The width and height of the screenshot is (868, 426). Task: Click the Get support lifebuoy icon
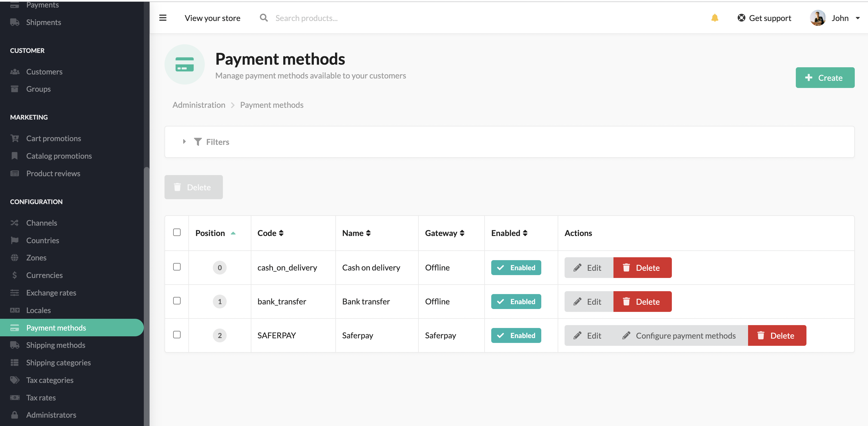click(741, 18)
